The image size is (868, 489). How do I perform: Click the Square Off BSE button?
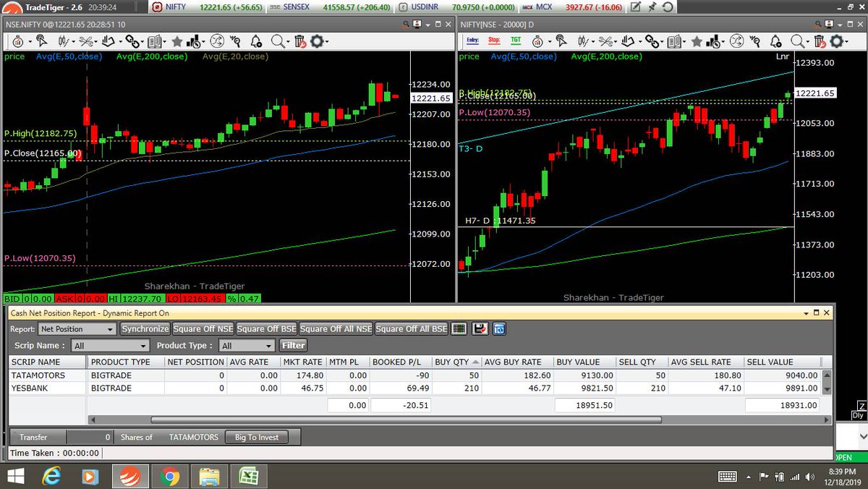point(267,329)
